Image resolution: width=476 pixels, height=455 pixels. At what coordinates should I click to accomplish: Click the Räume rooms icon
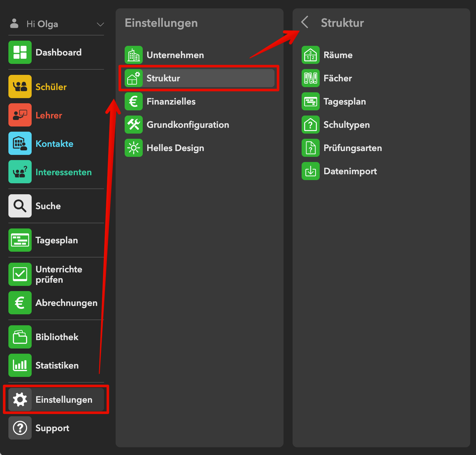pos(311,55)
